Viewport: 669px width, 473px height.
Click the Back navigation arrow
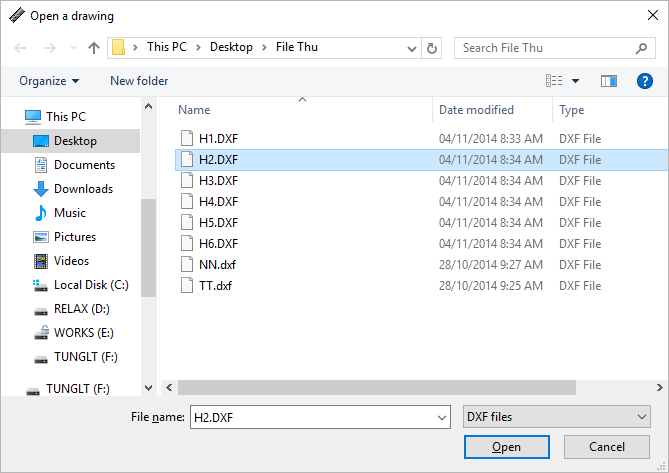(21, 48)
